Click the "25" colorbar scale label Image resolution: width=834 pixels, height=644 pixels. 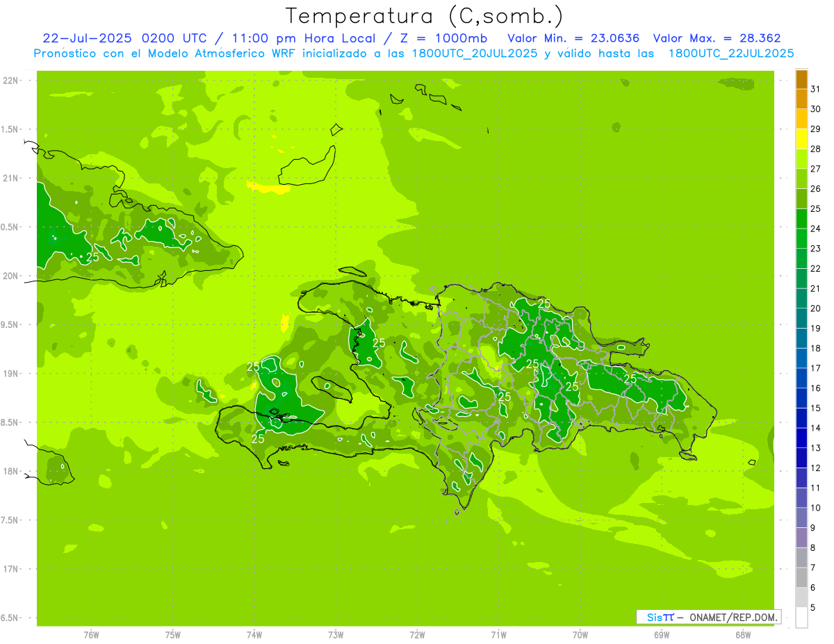pos(816,208)
